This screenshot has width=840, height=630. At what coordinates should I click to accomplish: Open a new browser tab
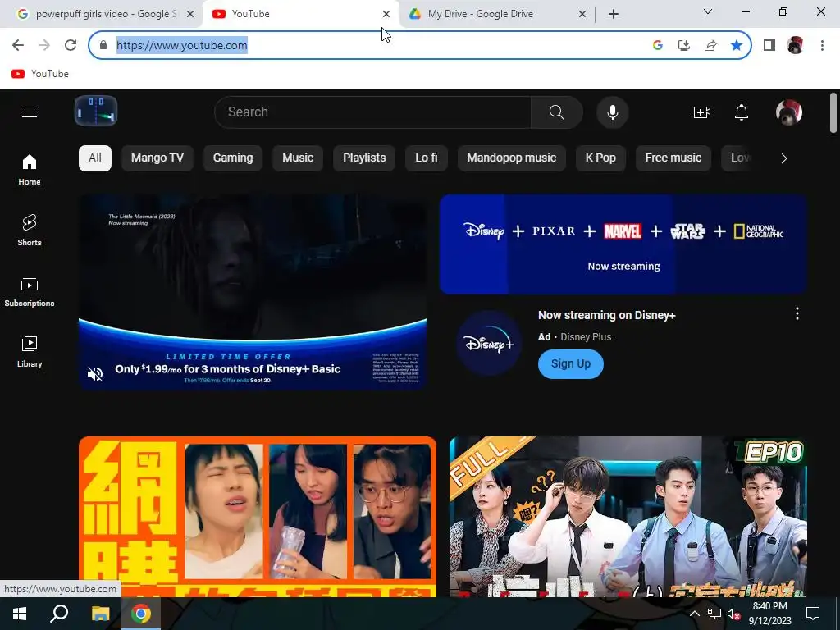pos(614,14)
